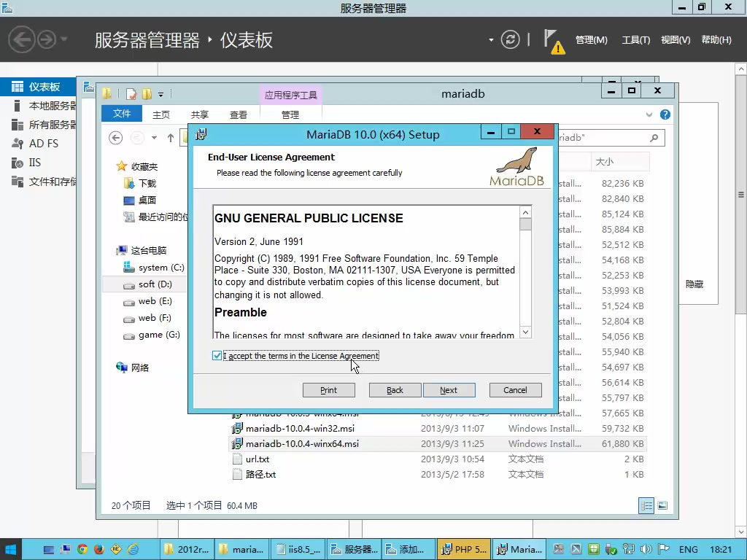747x560 pixels.
Task: Select system (C:) drive
Action: [x=161, y=268]
